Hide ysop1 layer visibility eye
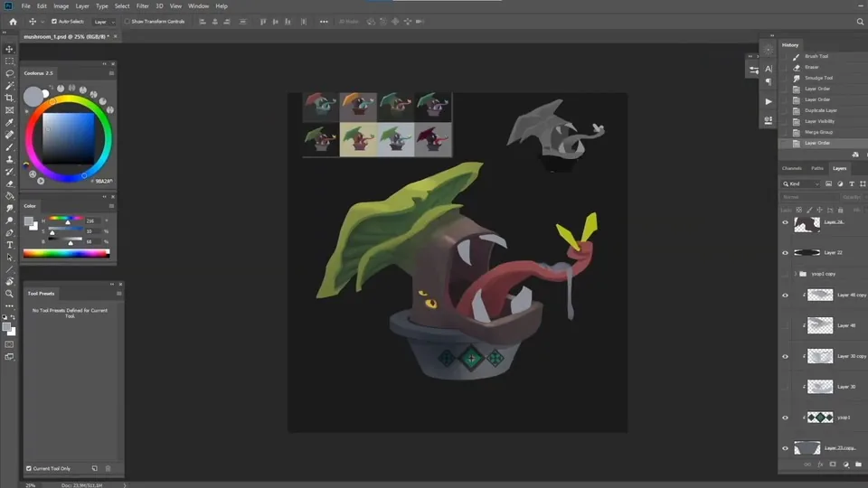 click(x=785, y=418)
